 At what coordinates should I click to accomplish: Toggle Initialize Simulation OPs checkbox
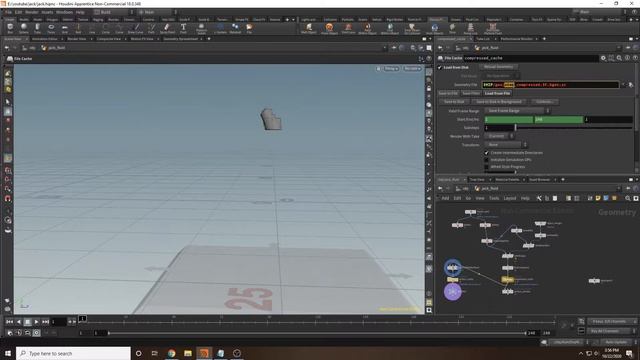[486, 160]
